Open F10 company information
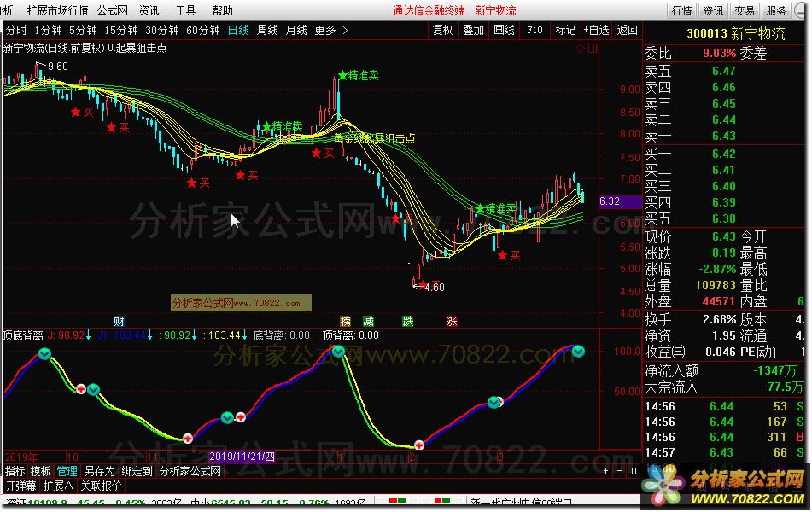 535,31
